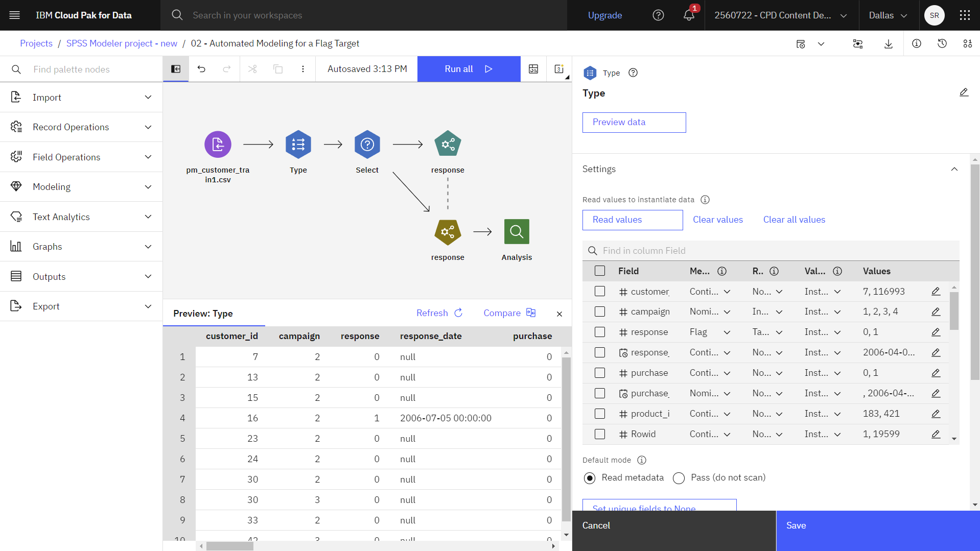Select Read metadata default mode
Image resolution: width=980 pixels, height=551 pixels.
[x=590, y=478]
